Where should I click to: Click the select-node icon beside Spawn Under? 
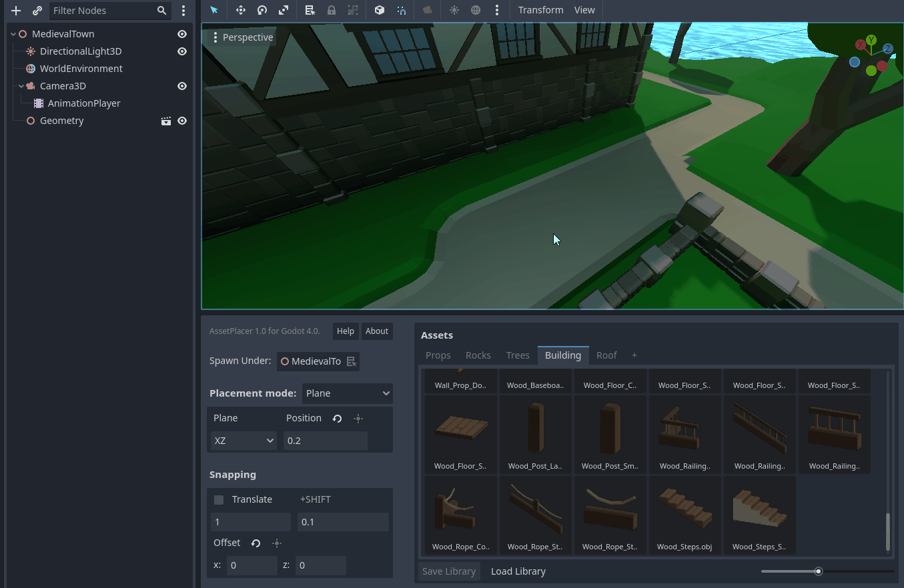coord(352,361)
